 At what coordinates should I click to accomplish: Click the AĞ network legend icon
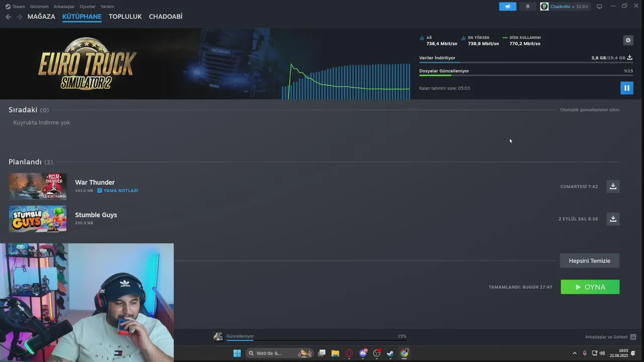pyautogui.click(x=422, y=38)
